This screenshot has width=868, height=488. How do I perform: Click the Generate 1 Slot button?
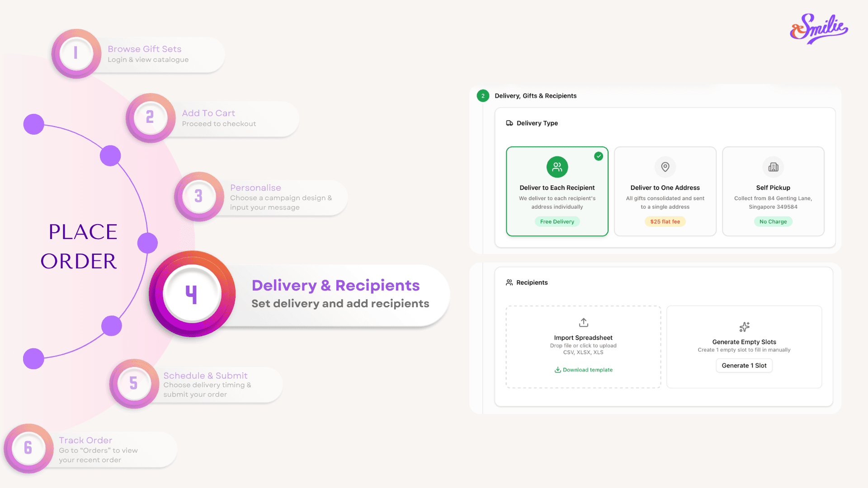click(744, 366)
